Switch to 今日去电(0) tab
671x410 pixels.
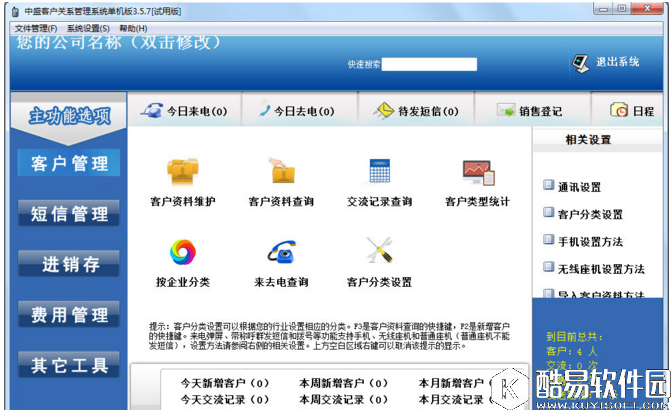tap(300, 109)
